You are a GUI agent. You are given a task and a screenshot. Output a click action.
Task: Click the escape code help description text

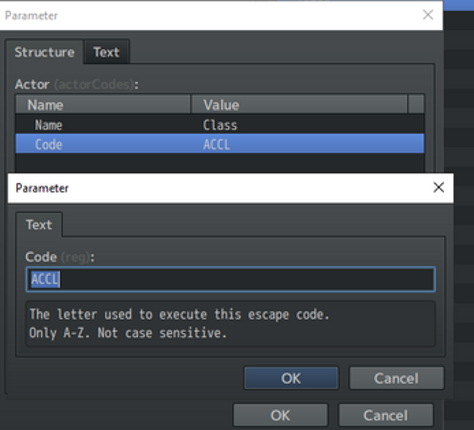231,324
